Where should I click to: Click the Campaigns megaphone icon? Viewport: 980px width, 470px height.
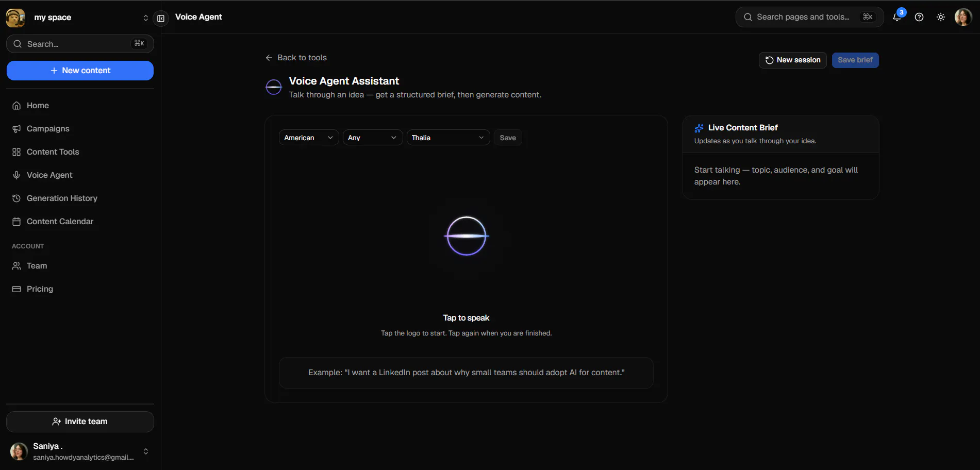(16, 129)
